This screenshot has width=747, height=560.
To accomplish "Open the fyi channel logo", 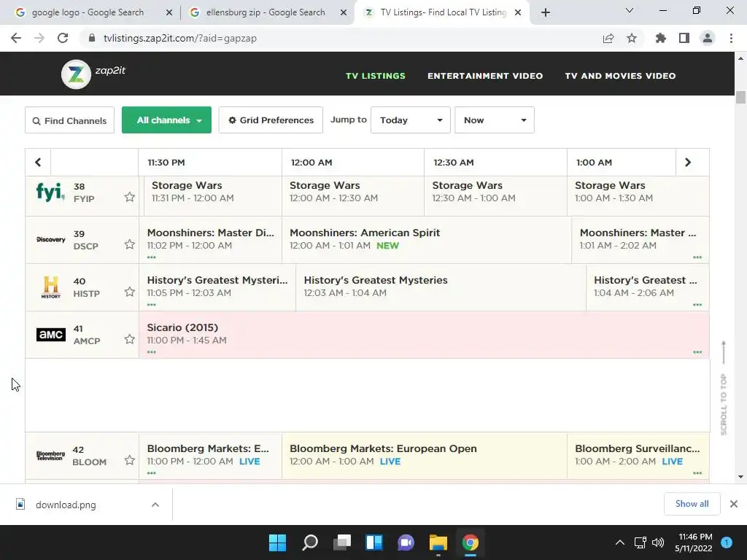I will [x=50, y=192].
